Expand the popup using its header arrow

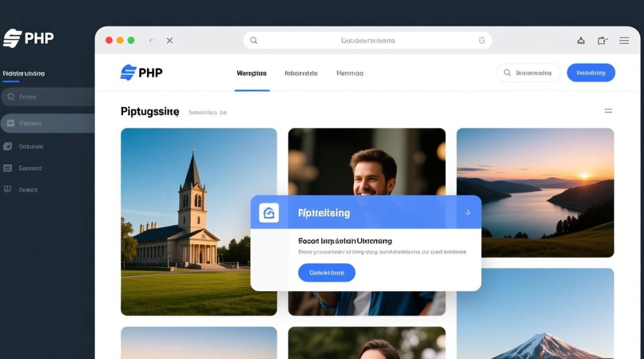click(468, 213)
